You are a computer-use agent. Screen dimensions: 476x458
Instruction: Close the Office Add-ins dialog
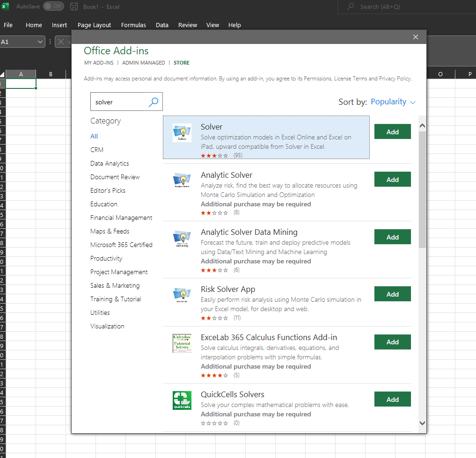416,37
